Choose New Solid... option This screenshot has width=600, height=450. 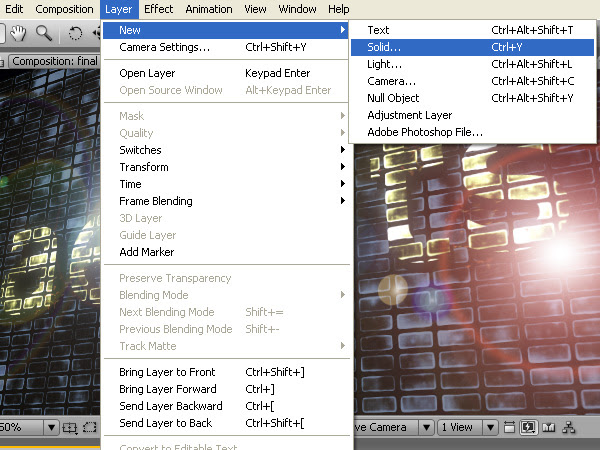point(472,47)
